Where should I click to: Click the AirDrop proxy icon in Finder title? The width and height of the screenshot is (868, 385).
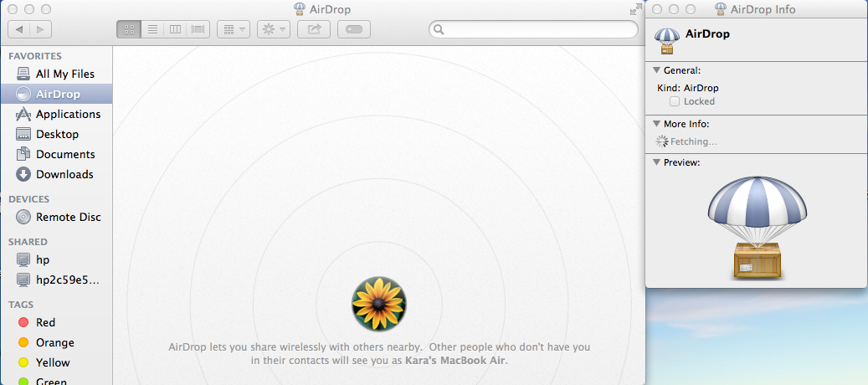300,9
